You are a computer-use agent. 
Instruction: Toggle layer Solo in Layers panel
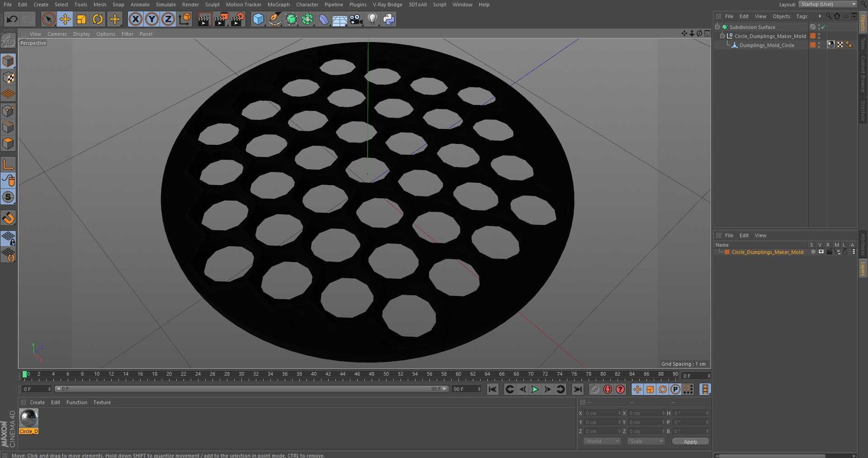point(813,252)
